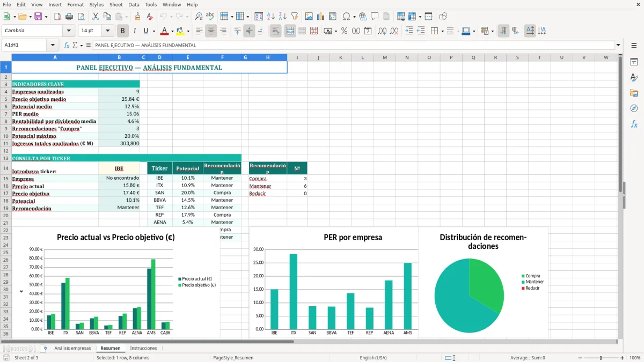Screen dimensions: 644x362
Task: Click the Copy icon
Action: click(107, 17)
